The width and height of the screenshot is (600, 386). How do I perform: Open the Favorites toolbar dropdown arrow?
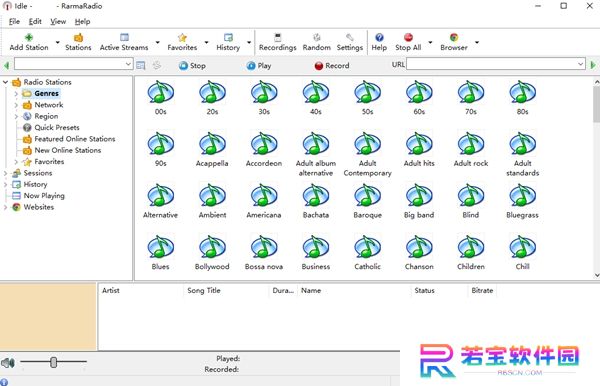click(x=206, y=42)
